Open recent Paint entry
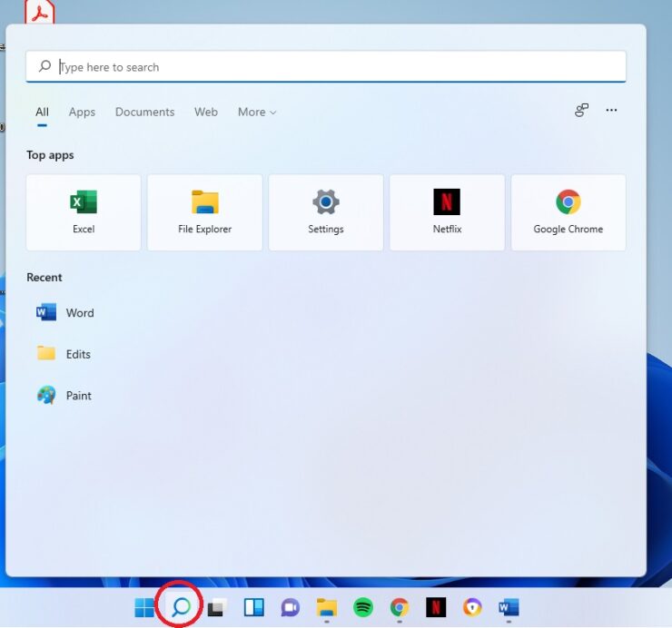 [x=64, y=395]
